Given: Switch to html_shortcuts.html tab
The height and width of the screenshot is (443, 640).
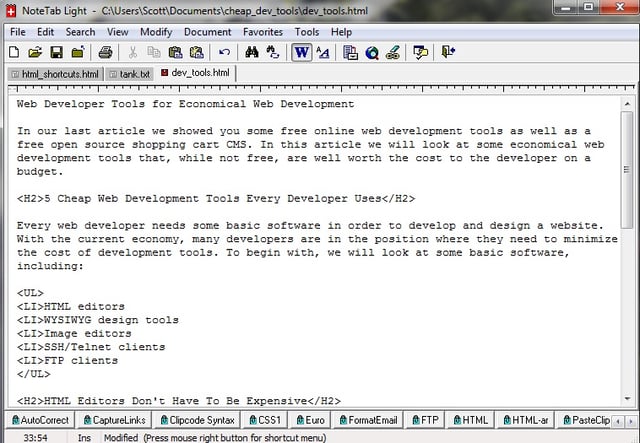Looking at the screenshot, I should (56, 74).
